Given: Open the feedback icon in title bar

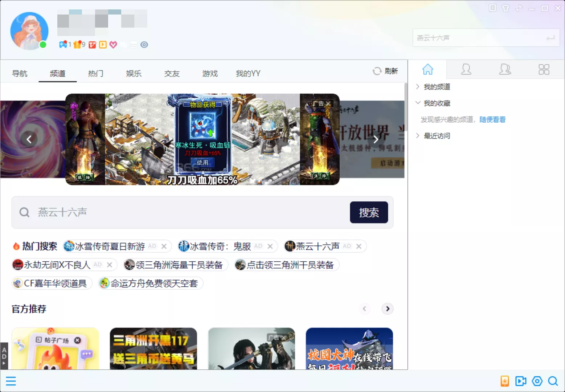Looking at the screenshot, I should point(492,8).
